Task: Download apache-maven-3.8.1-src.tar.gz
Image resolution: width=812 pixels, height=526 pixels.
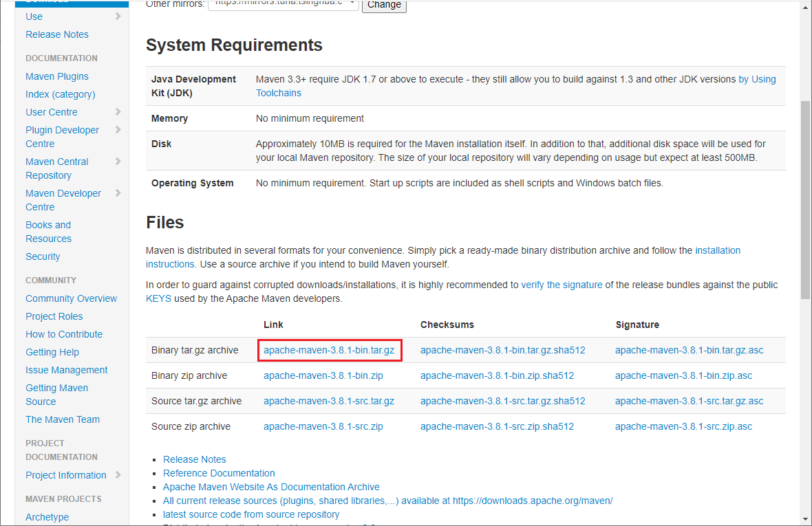Action: point(329,401)
